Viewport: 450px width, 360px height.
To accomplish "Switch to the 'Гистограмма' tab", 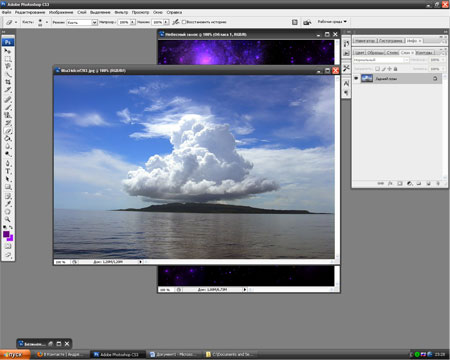I will click(391, 41).
